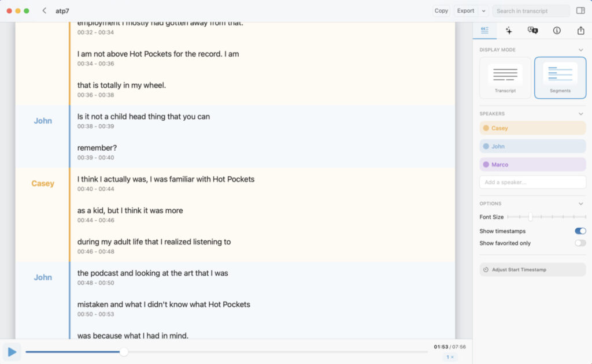Open the segments display tab icon
Screen dimensions: 592x364
point(485,30)
